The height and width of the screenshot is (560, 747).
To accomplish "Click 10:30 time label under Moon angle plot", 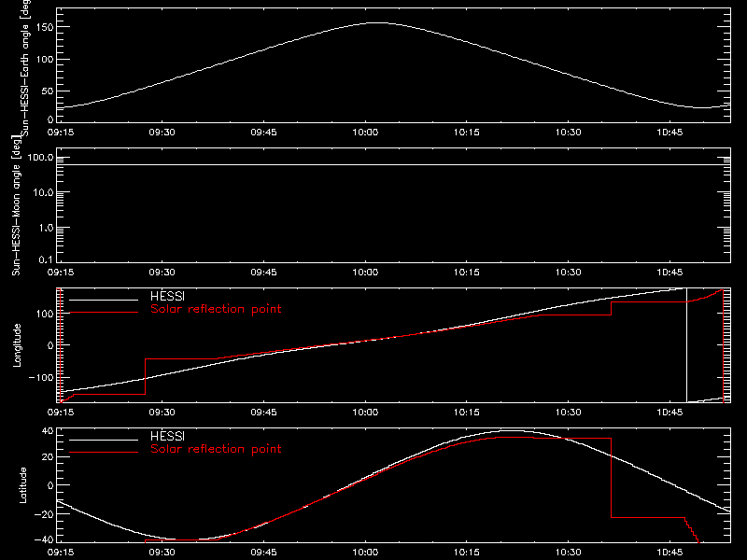I will point(568,273).
